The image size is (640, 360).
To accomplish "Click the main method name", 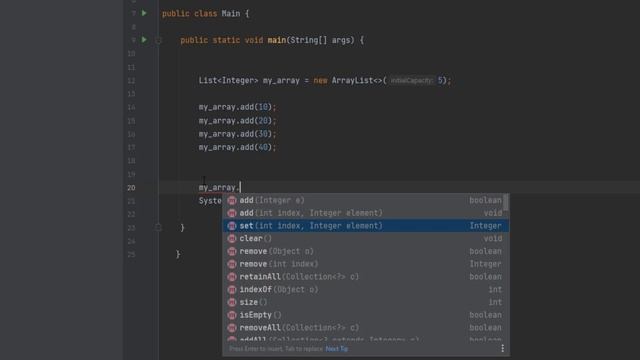I will 277,40.
